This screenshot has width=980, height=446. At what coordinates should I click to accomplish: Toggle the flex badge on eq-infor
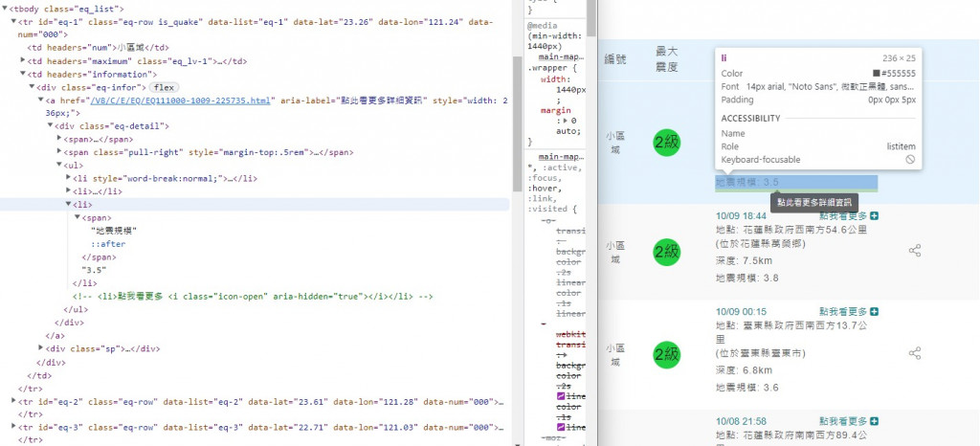[164, 87]
